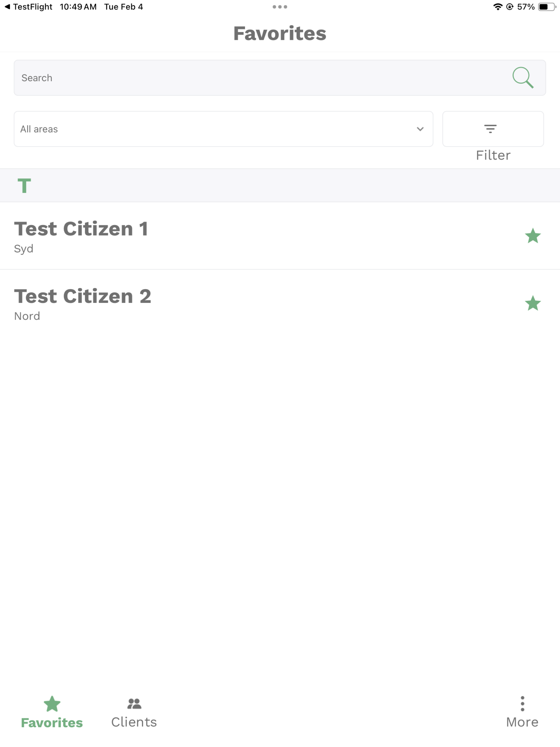Click the Filter label text
This screenshot has width=560, height=747.
(x=493, y=155)
